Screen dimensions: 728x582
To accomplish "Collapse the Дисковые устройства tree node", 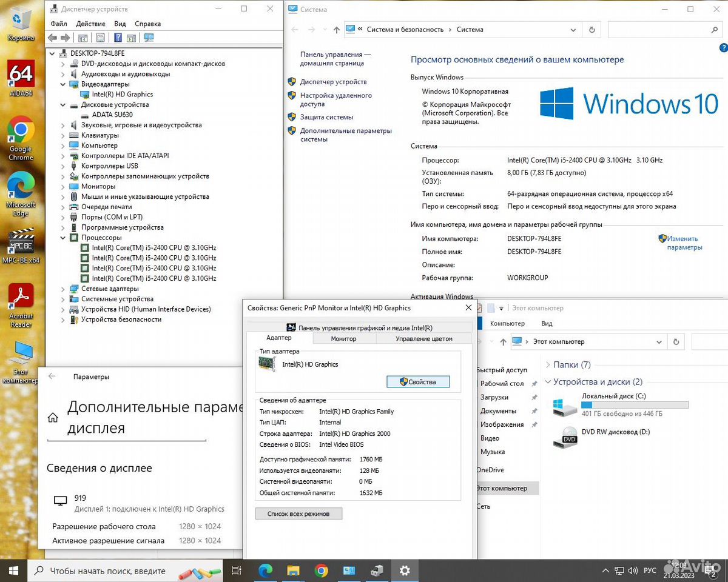I will click(x=63, y=105).
